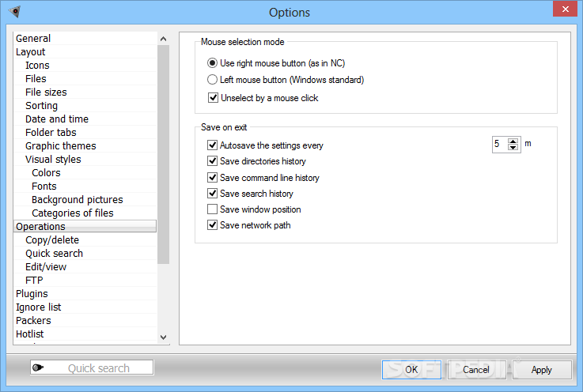The image size is (583, 392).
Task: Click the Cancel button
Action: [x=476, y=370]
